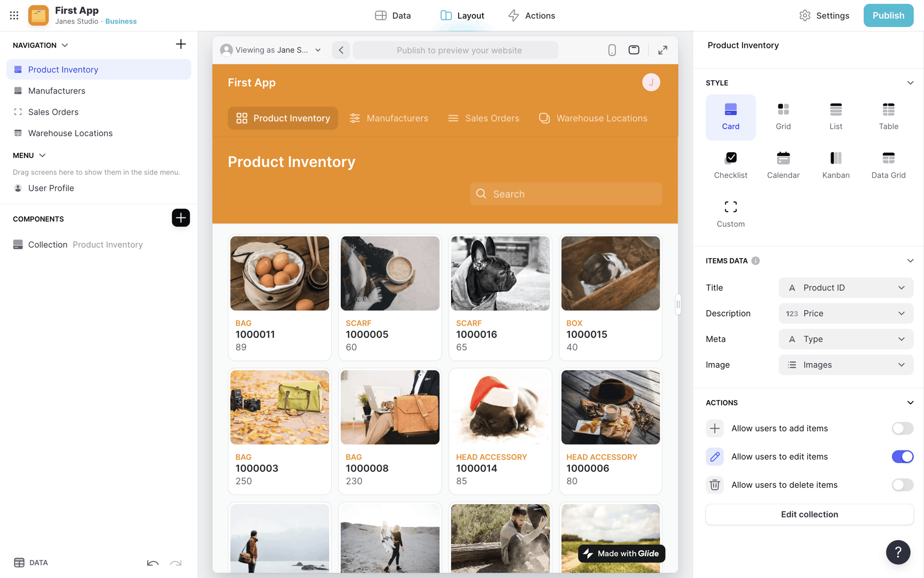The image size is (924, 578).
Task: Open the help question mark button
Action: [898, 552]
